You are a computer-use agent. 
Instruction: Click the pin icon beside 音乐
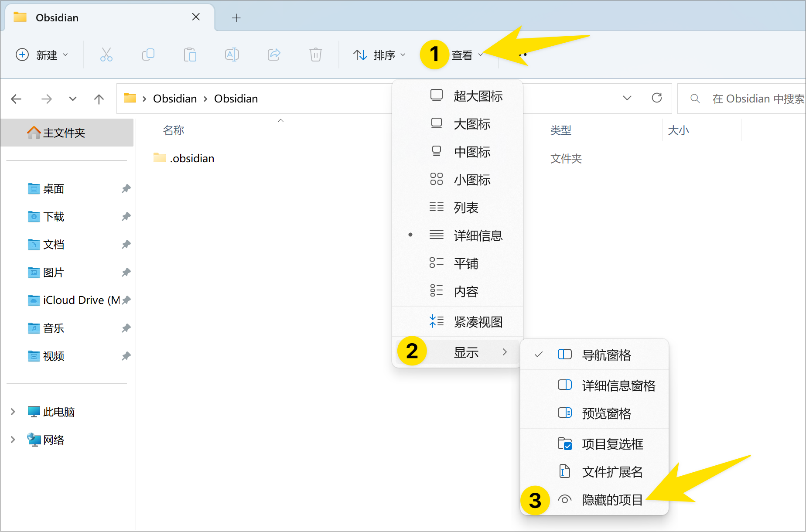tap(126, 328)
